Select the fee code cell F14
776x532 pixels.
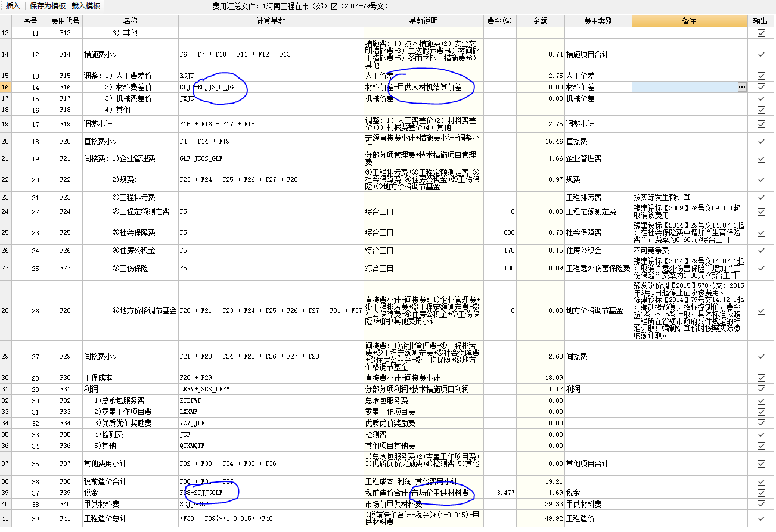(65, 54)
